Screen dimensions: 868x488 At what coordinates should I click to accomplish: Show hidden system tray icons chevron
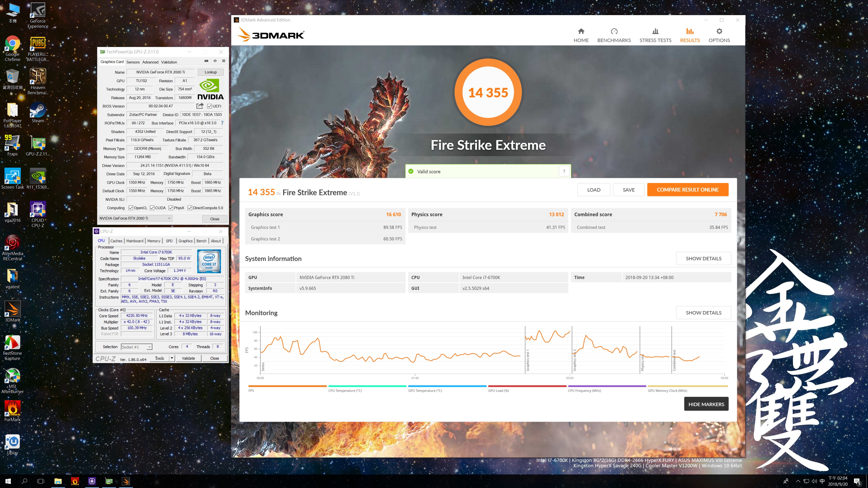coord(797,481)
